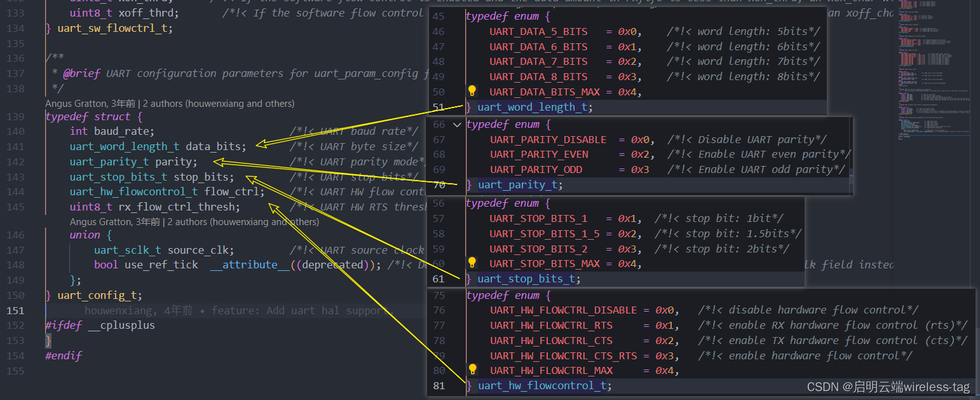Click the UART_STOP_BITS_2 enumerator

[x=538, y=249]
